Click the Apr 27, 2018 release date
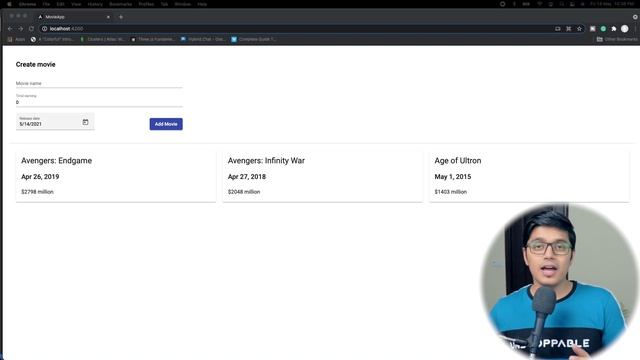The width and height of the screenshot is (640, 360). pyautogui.click(x=247, y=177)
